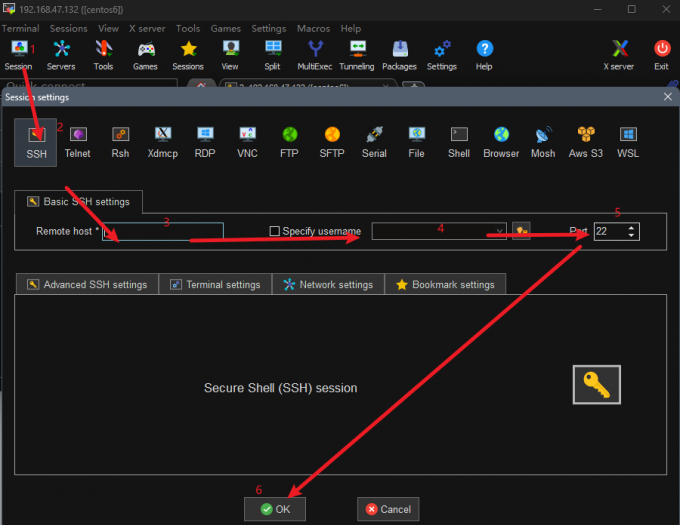Screen dimensions: 680x525
Task: Open the Servers toolbar icon
Action: pos(61,55)
